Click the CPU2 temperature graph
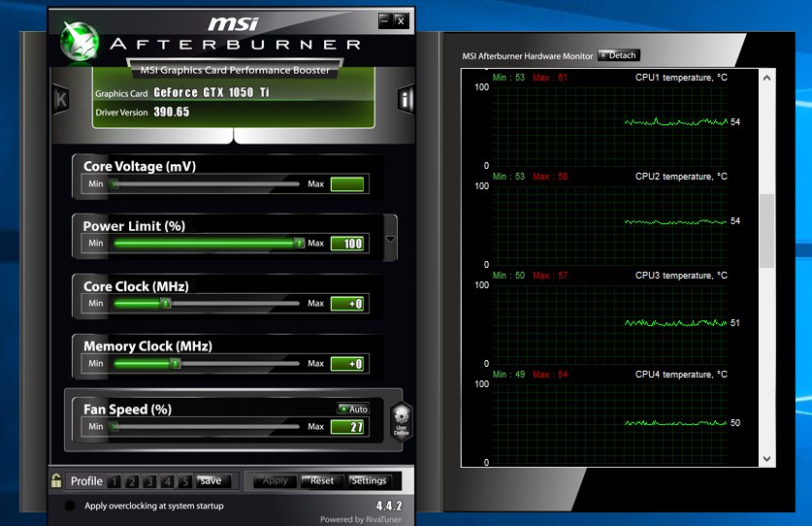This screenshot has width=812, height=526. (609, 225)
